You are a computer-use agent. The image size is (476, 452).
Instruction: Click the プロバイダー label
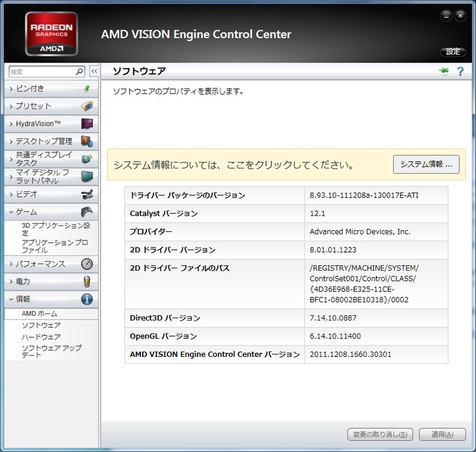tap(151, 232)
